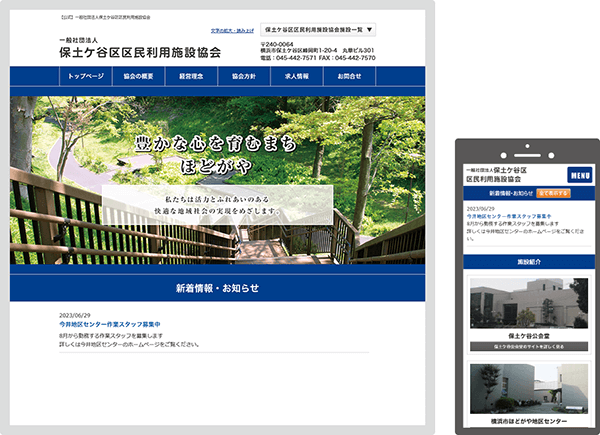This screenshot has width=600, height=435.
Task: Open the 協会の概要 navigation item
Action: tap(138, 76)
